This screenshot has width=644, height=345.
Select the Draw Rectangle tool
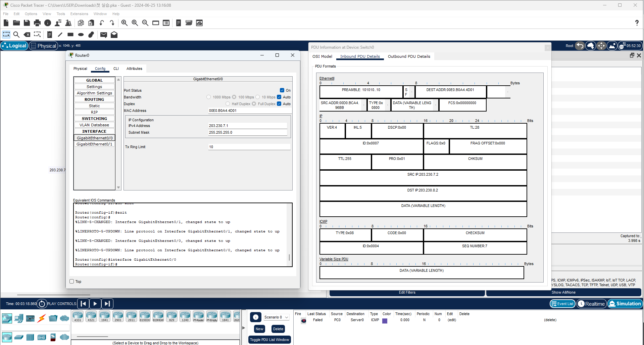pyautogui.click(x=70, y=35)
